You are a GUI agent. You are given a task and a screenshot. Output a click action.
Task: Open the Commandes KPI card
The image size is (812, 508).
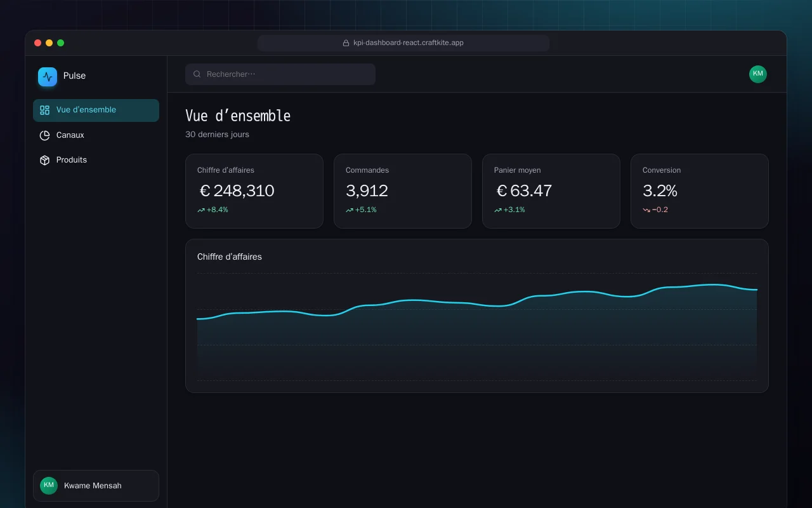[x=403, y=191]
